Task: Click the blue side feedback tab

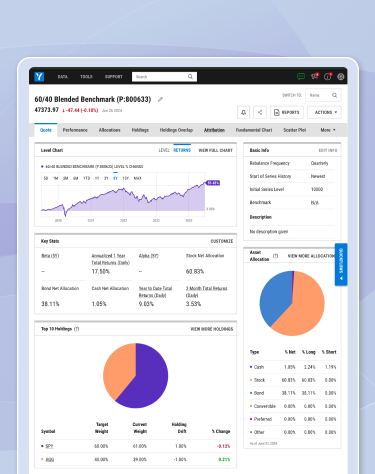Action: [341, 264]
